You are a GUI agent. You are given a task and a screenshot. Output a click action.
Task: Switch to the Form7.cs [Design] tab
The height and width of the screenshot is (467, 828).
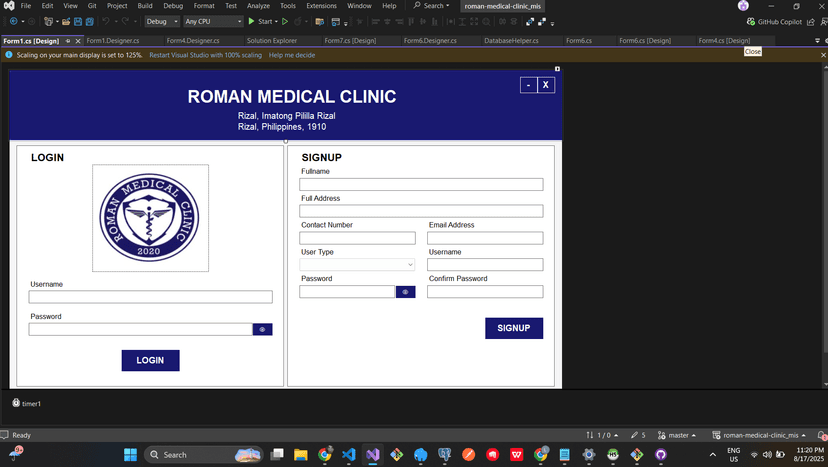(350, 41)
